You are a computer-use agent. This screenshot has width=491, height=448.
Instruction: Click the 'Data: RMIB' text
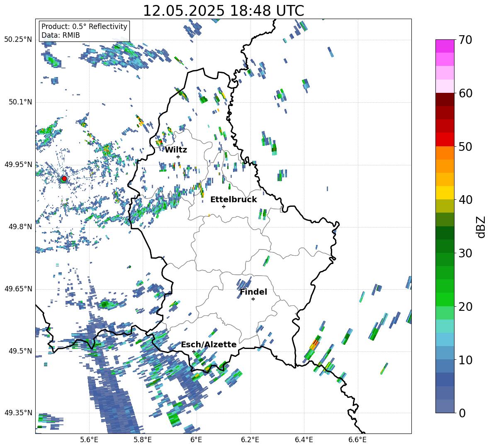61,35
